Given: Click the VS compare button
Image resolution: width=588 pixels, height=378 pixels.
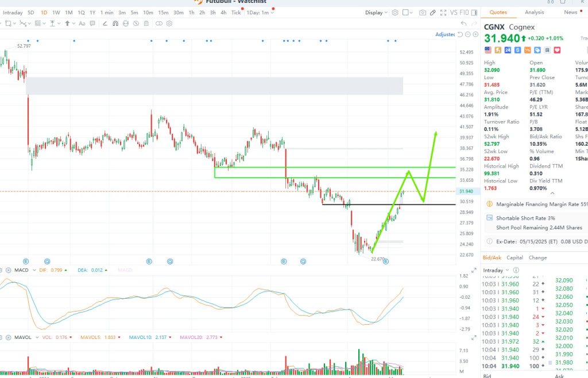Looking at the screenshot, I should point(454,13).
